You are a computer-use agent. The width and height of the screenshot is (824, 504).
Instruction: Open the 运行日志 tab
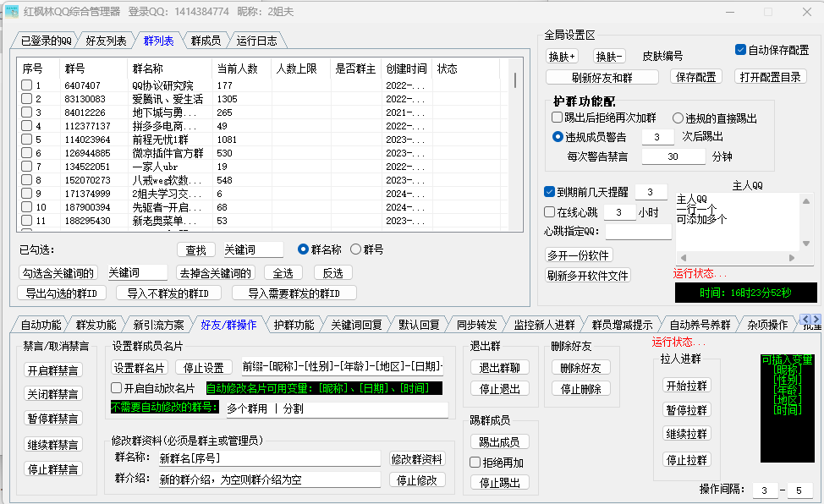tap(255, 41)
